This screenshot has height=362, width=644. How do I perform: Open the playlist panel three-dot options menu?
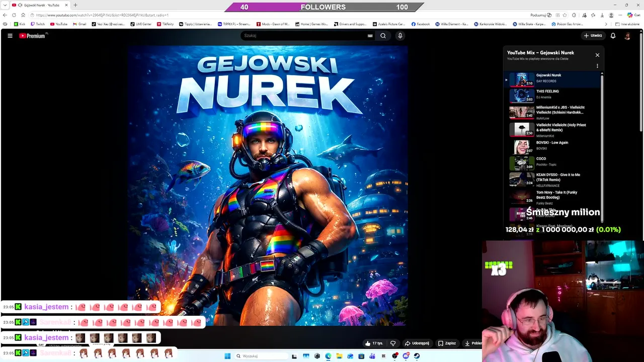tap(597, 66)
